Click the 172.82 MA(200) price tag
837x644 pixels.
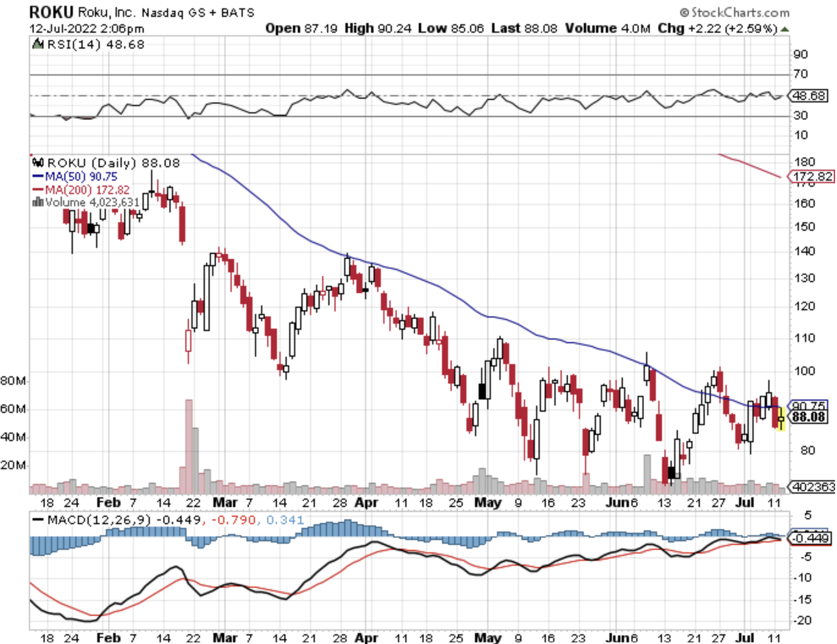[812, 177]
